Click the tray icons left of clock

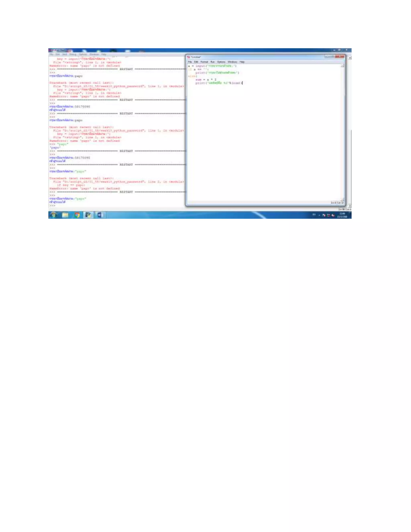[x=328, y=215]
